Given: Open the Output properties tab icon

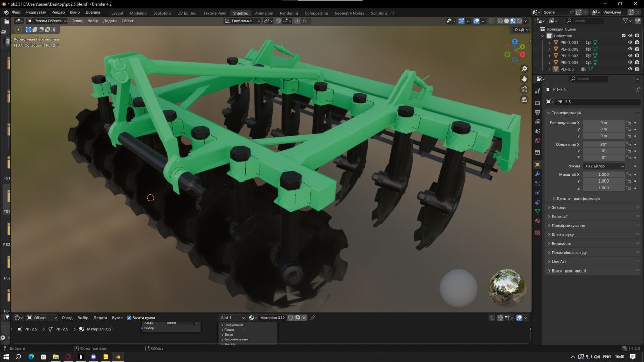Looking at the screenshot, I should click(x=537, y=112).
